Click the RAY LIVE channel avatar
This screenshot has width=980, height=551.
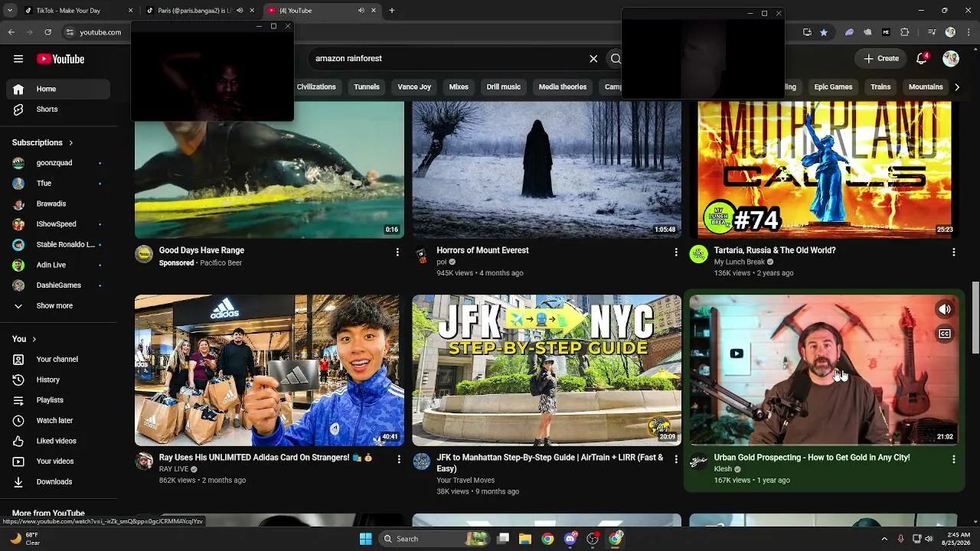pyautogui.click(x=144, y=461)
